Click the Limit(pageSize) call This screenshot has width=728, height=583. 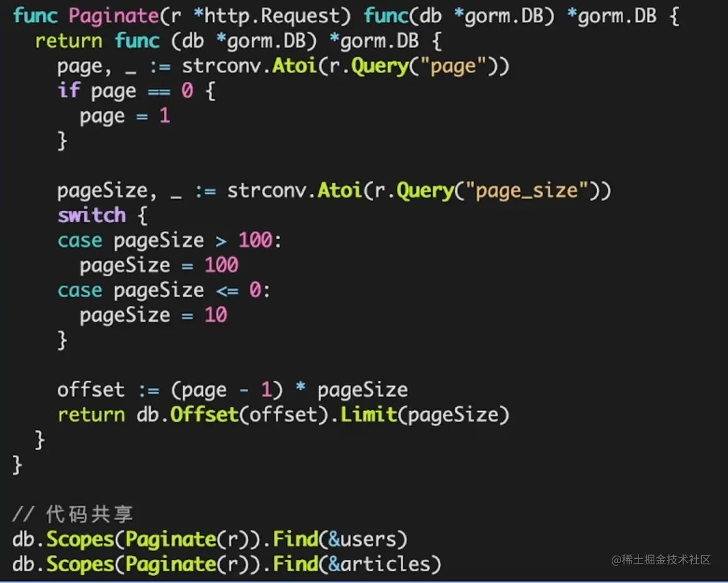[x=425, y=415]
